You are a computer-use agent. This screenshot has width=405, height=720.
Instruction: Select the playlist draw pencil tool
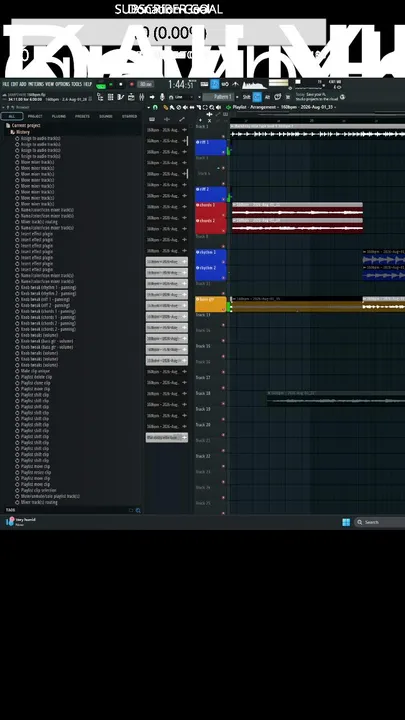[166, 107]
